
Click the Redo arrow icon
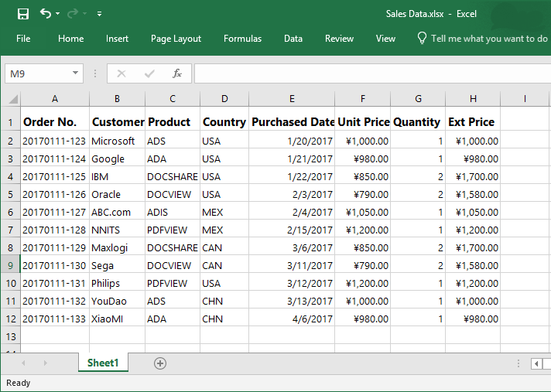73,14
